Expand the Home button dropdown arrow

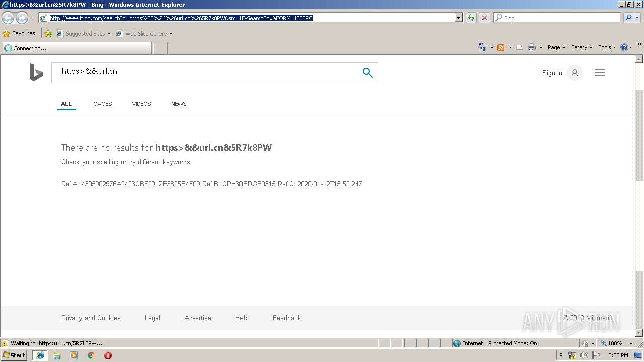coord(492,47)
